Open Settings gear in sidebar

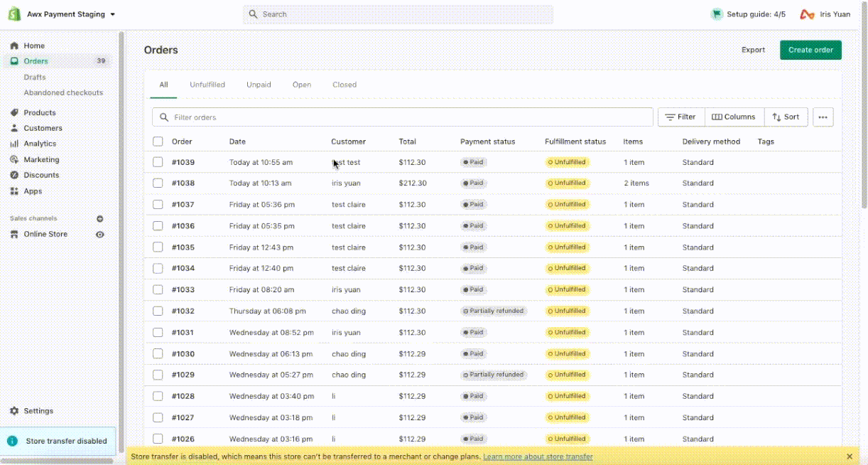[x=14, y=411]
